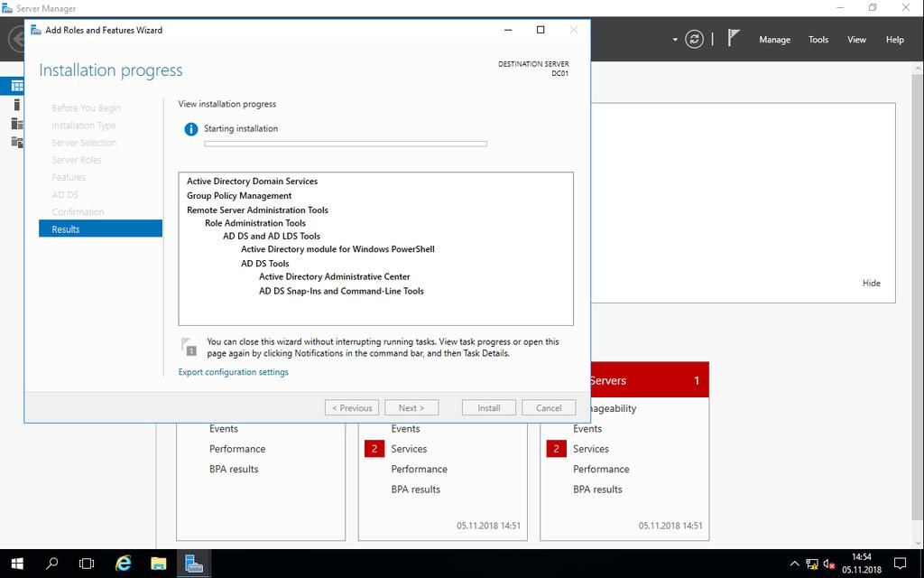The height and width of the screenshot is (578, 924).
Task: Open the Windows Start menu
Action: pos(17,564)
